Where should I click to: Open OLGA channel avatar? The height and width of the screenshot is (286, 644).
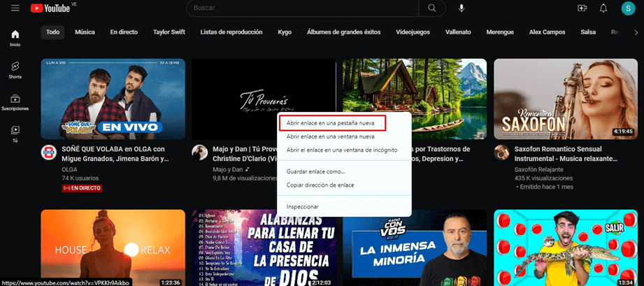pos(49,152)
